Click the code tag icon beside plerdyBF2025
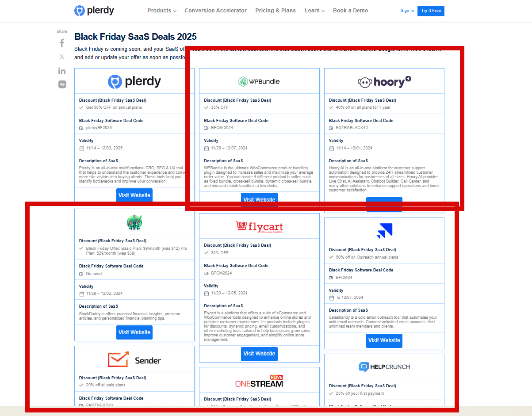Viewport: 532px width, 416px height. point(81,128)
